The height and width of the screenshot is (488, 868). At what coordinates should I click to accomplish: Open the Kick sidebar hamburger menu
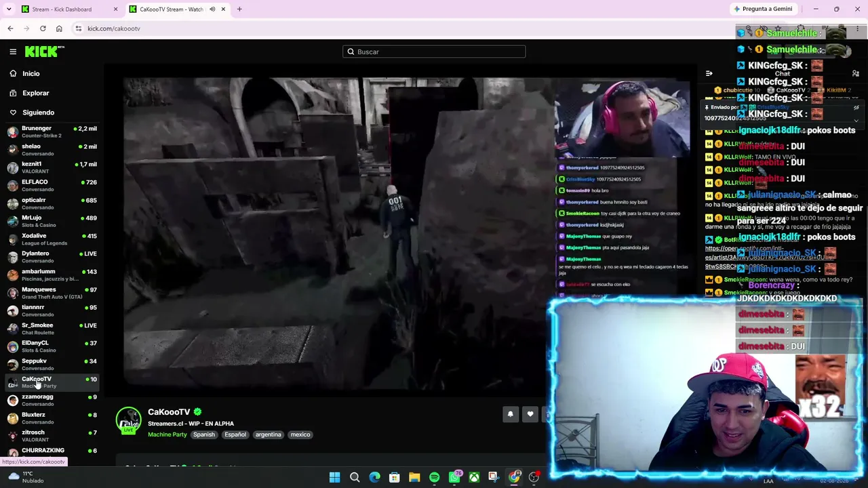point(13,52)
